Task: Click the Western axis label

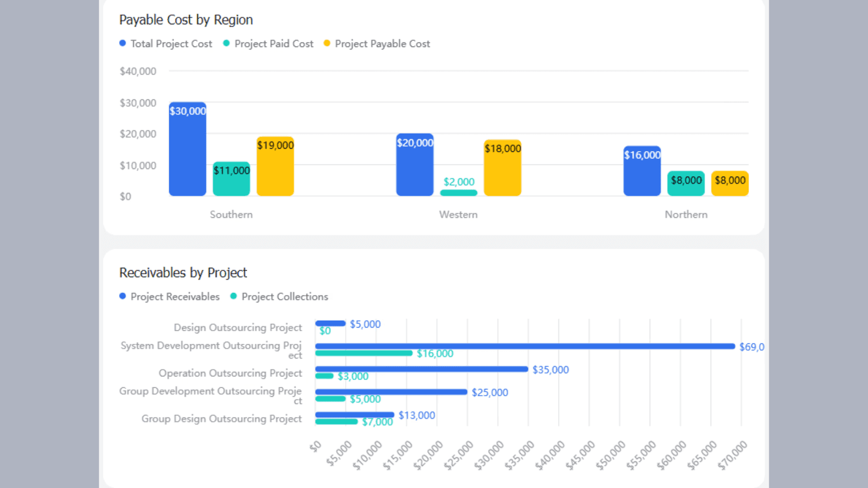Action: (458, 214)
